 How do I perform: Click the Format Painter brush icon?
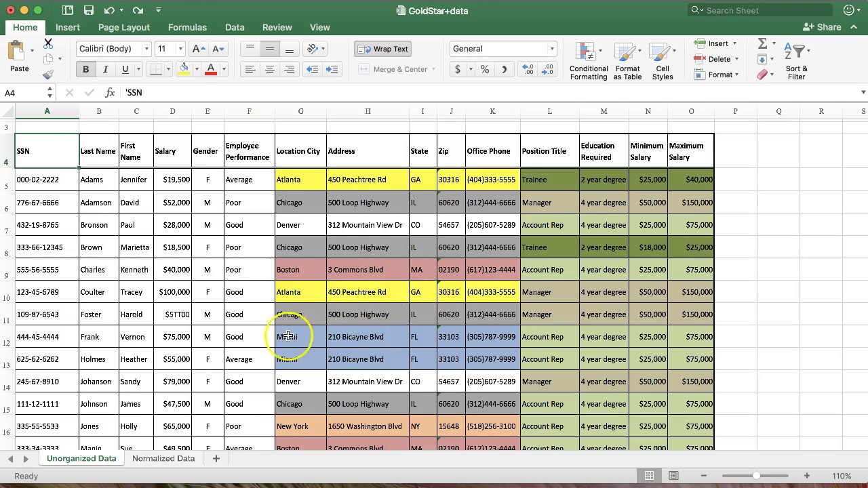(48, 75)
